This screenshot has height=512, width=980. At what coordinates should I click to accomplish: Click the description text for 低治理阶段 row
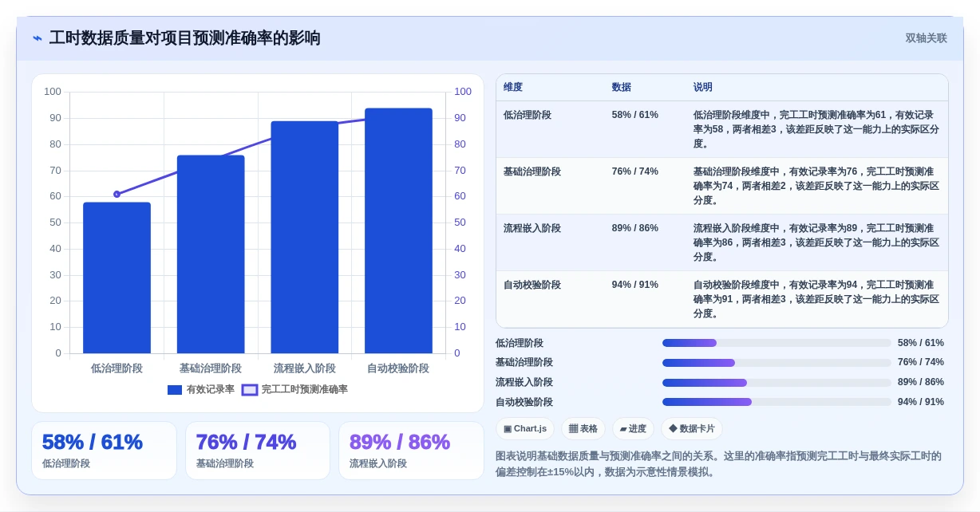point(816,129)
